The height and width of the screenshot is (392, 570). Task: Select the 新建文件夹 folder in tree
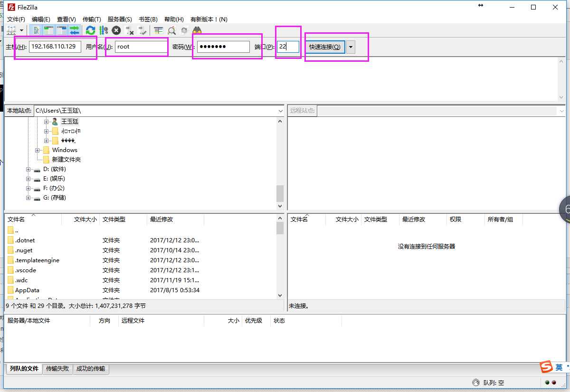click(66, 160)
